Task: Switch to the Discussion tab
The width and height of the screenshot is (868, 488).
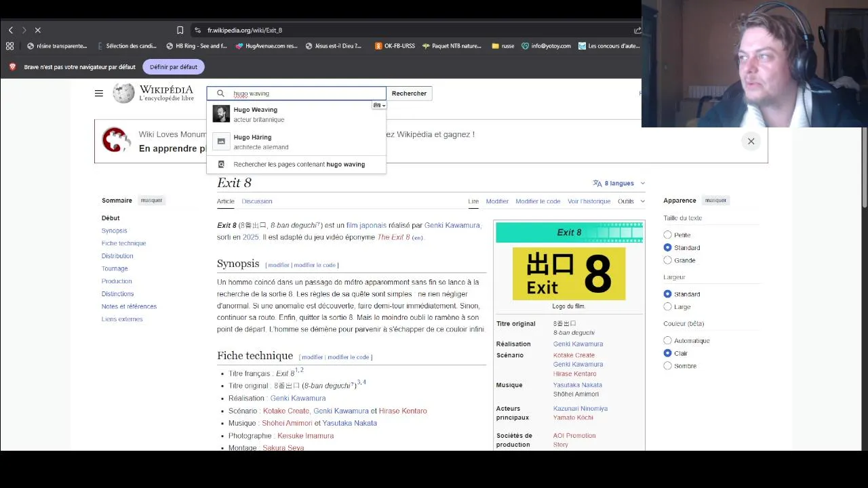Action: click(257, 201)
